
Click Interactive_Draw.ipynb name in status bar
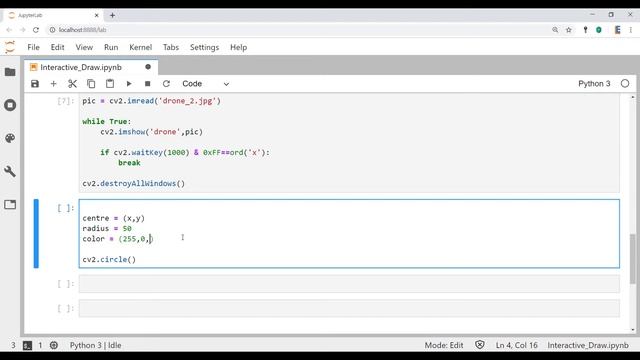click(x=588, y=345)
